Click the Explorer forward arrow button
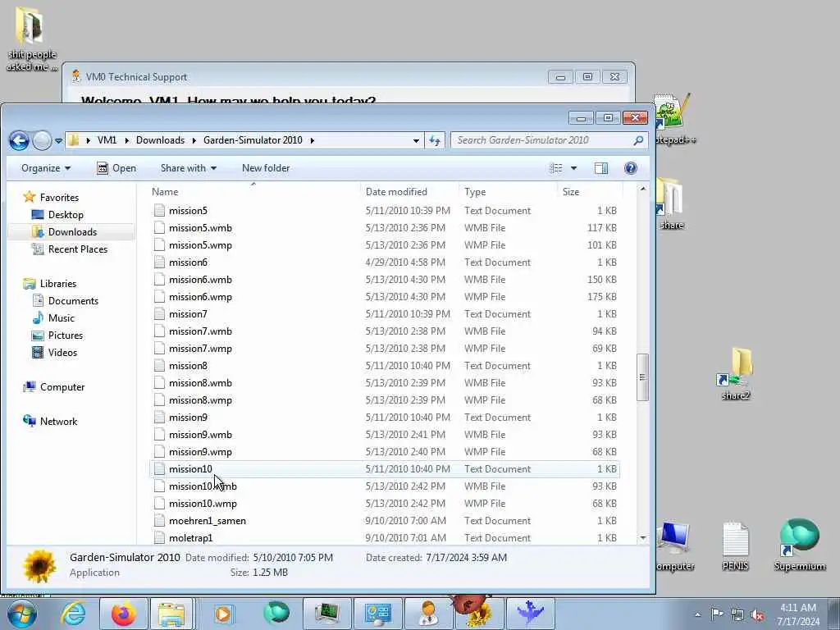Viewport: 840px width, 630px height. [42, 141]
